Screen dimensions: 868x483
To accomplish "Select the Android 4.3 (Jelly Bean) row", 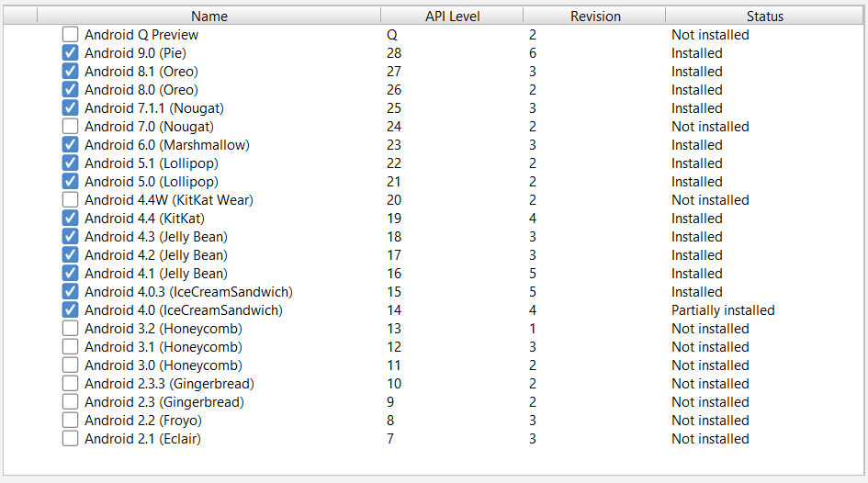I will [x=155, y=237].
